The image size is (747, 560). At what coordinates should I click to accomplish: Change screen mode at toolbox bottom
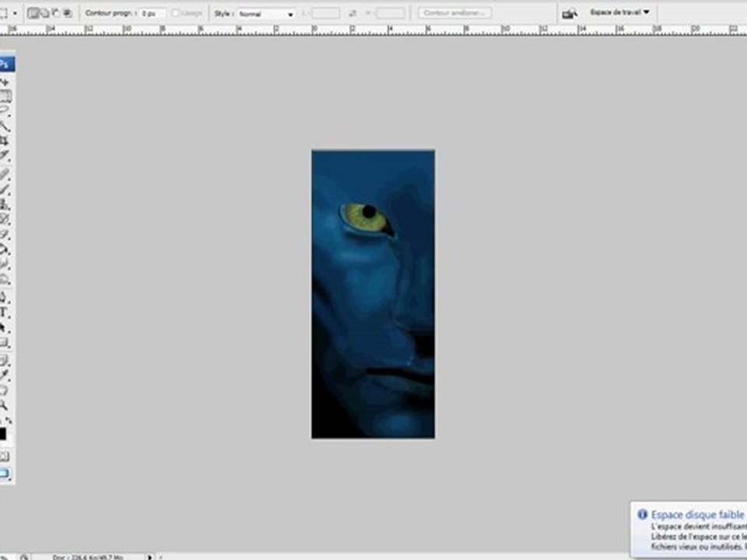point(5,474)
